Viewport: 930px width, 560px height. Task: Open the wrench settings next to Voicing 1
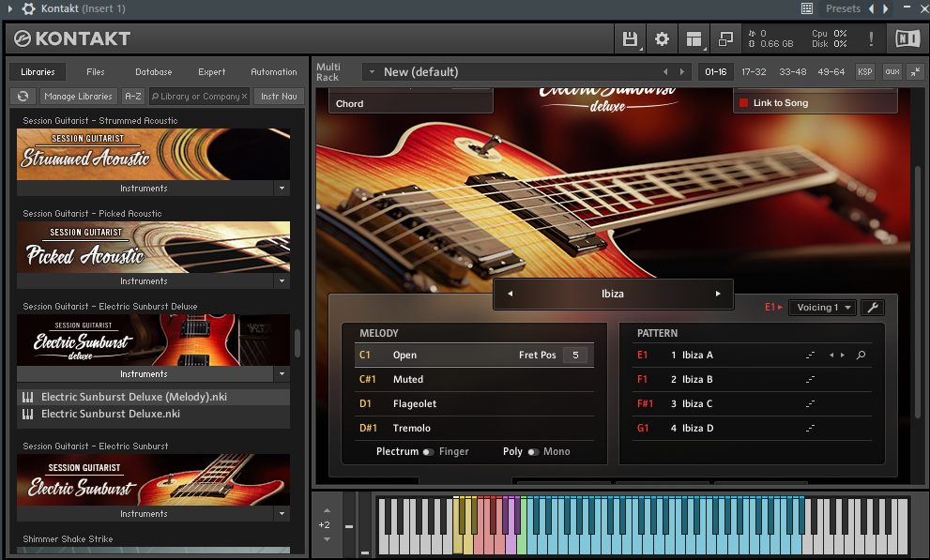point(873,308)
